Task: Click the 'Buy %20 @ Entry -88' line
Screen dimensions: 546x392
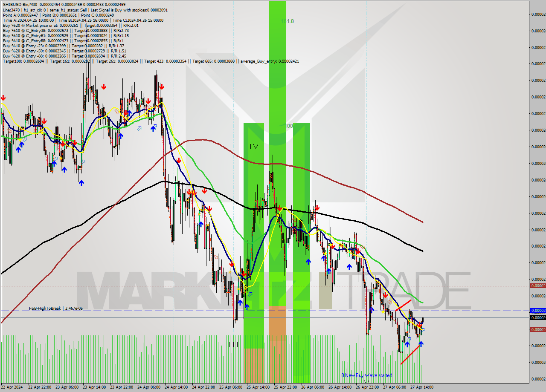Action: pyautogui.click(x=65, y=56)
